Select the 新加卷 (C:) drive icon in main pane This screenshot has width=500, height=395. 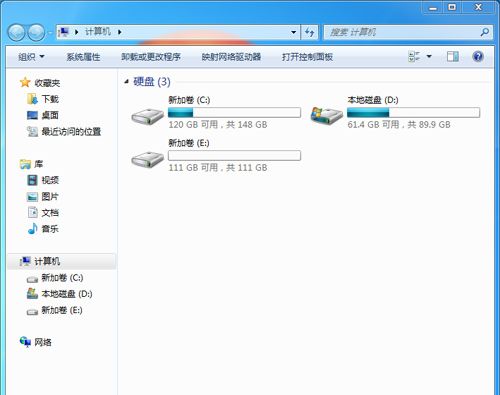(x=148, y=116)
